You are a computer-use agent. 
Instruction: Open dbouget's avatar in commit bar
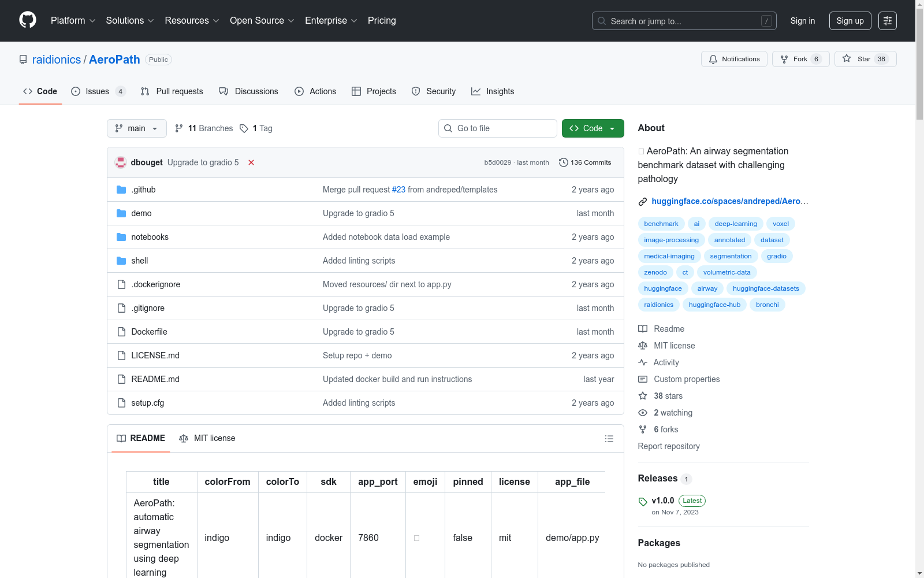pos(121,162)
